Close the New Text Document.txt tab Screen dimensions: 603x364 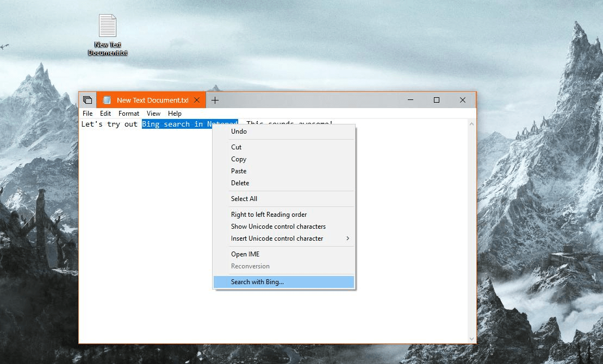click(197, 101)
